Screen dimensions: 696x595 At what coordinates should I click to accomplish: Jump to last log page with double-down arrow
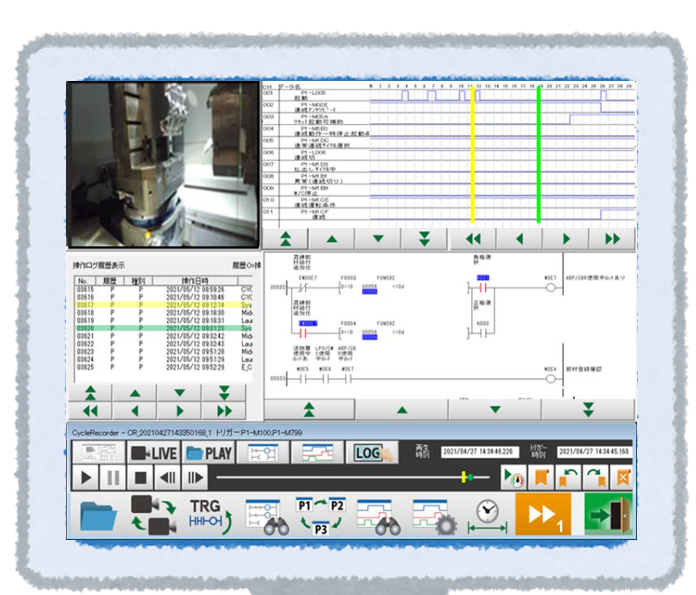[x=224, y=393]
